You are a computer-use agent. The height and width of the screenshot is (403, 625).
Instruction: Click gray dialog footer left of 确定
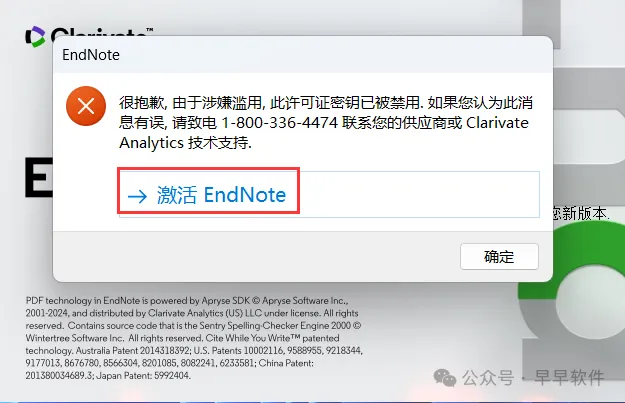pos(255,256)
